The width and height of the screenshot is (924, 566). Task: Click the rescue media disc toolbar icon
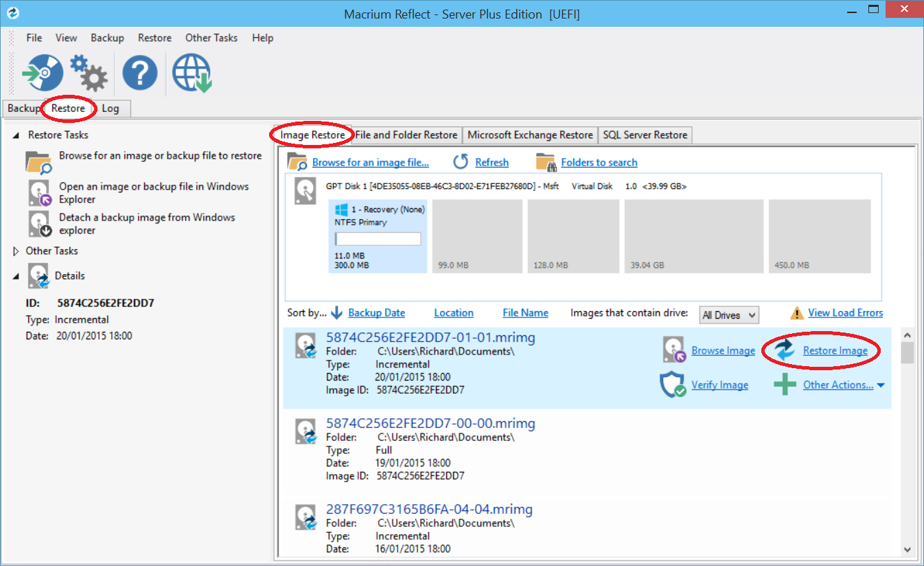(x=43, y=73)
